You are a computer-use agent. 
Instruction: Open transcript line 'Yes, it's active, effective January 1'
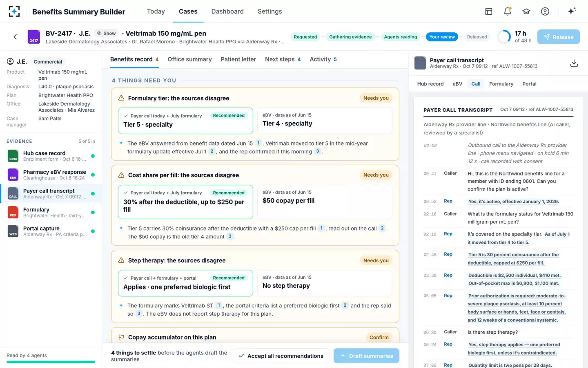pyautogui.click(x=514, y=202)
